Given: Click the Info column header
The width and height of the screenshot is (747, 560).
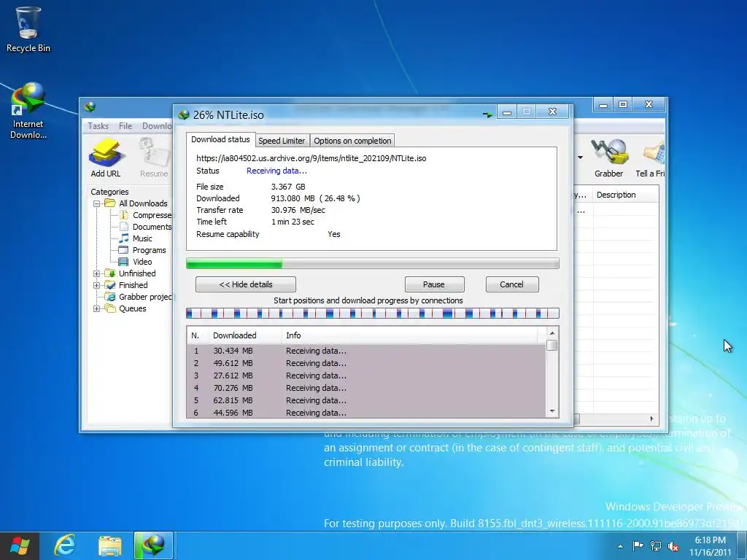Looking at the screenshot, I should pyautogui.click(x=410, y=335).
